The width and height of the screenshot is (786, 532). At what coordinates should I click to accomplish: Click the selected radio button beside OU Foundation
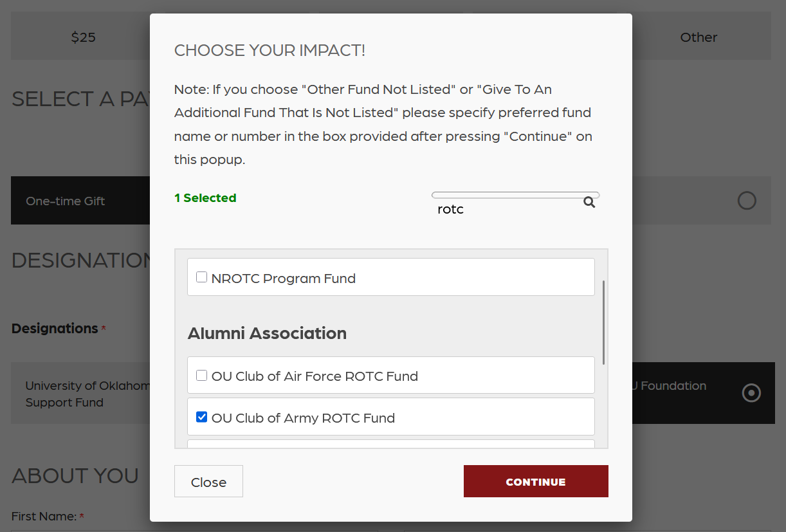point(751,393)
